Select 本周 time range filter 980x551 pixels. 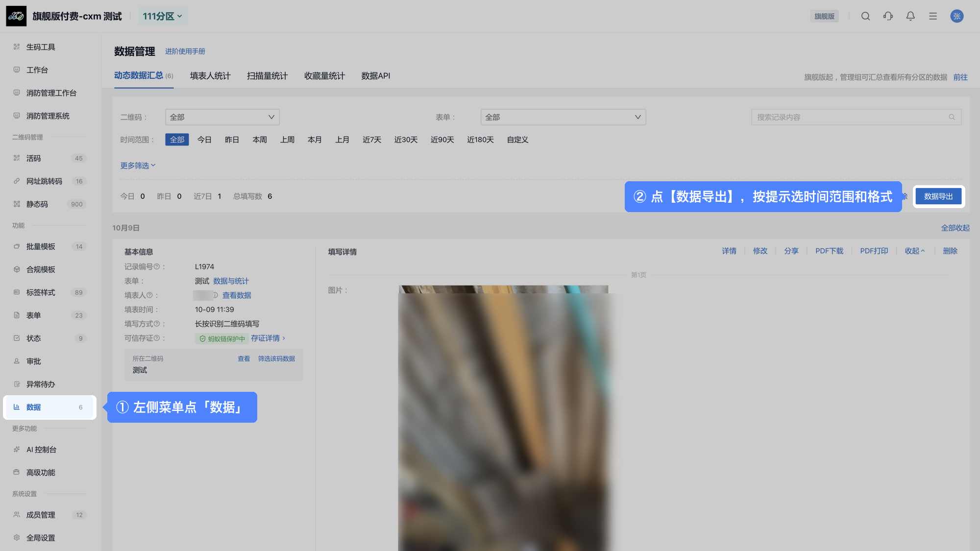coord(260,140)
